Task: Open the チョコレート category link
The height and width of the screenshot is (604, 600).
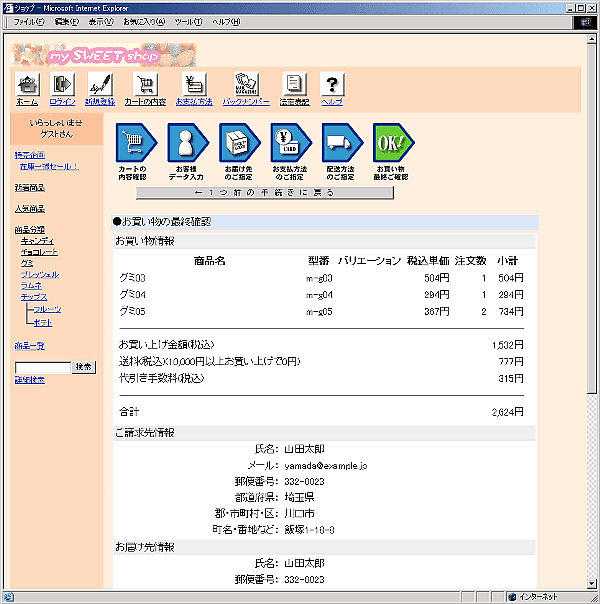Action: (39, 252)
